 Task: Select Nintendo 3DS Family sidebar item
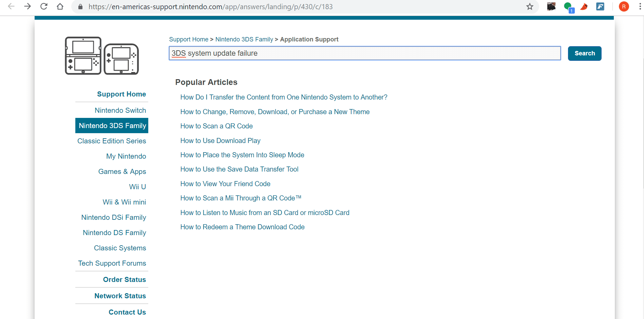point(112,126)
